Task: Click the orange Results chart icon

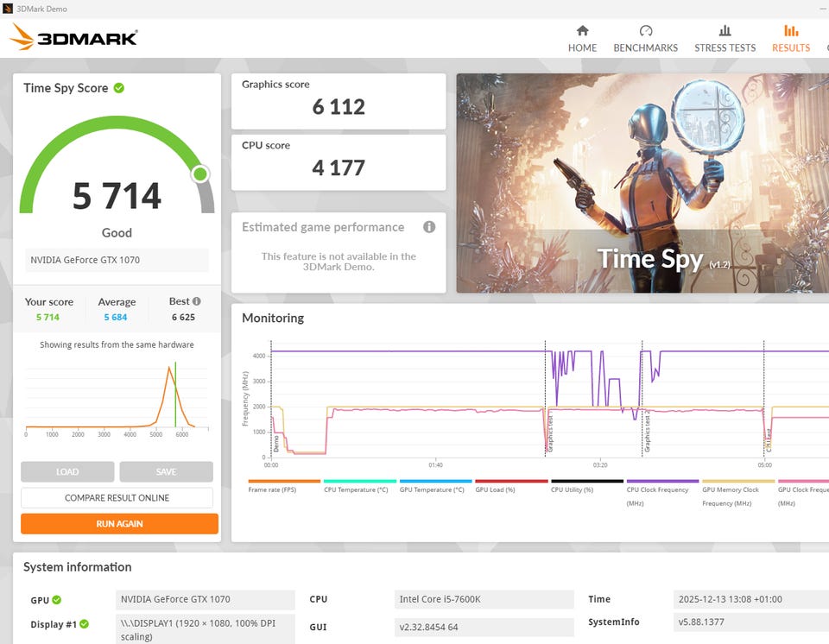Action: 791,31
